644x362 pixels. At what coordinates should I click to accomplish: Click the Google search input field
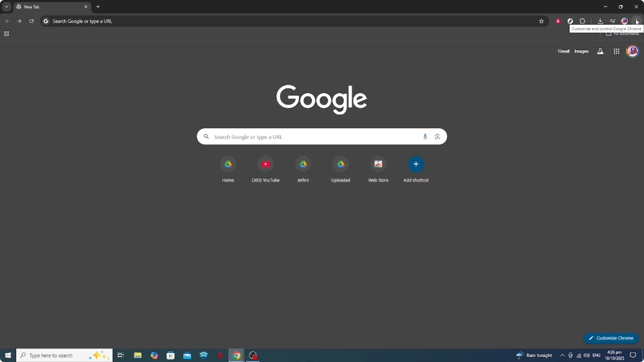pyautogui.click(x=321, y=137)
